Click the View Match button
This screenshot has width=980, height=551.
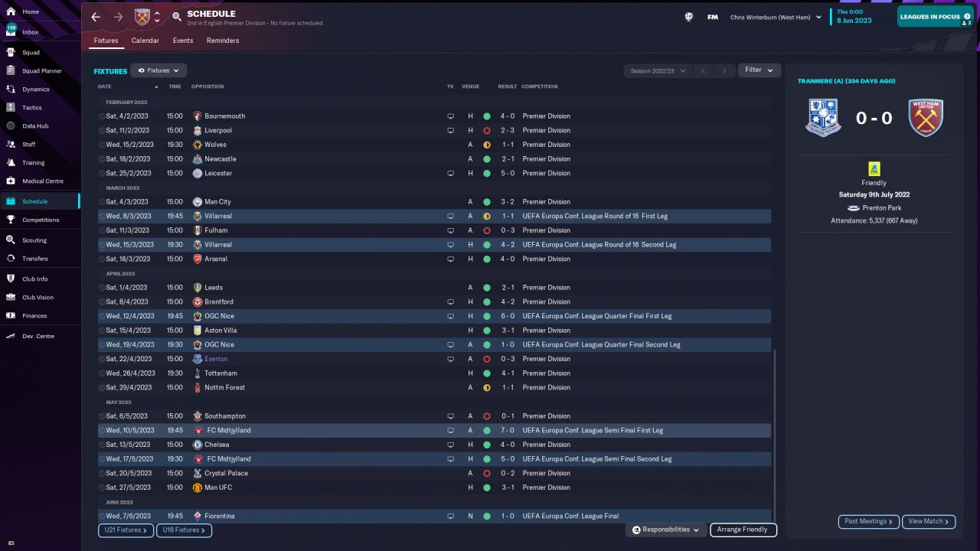pos(929,521)
